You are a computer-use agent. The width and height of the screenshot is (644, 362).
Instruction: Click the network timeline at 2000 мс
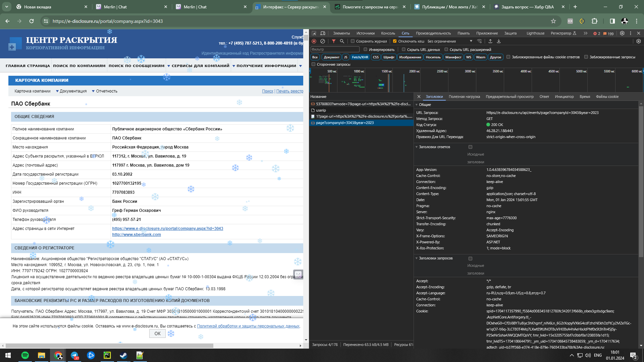[414, 71]
